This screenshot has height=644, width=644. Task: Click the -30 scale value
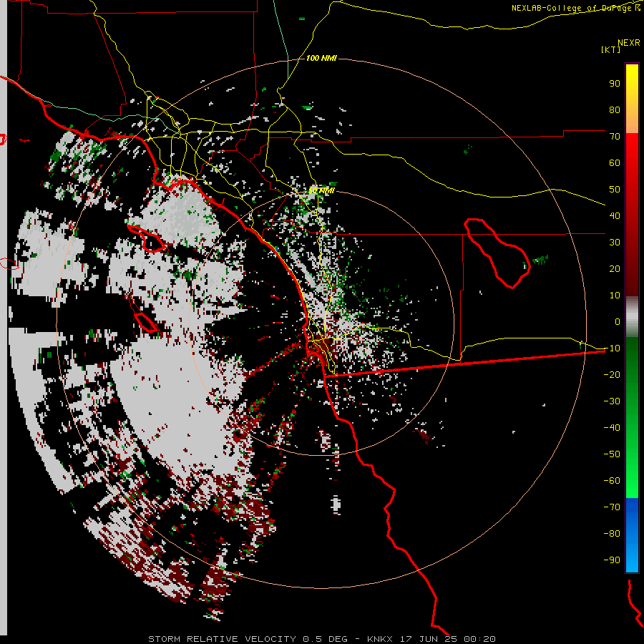point(612,401)
